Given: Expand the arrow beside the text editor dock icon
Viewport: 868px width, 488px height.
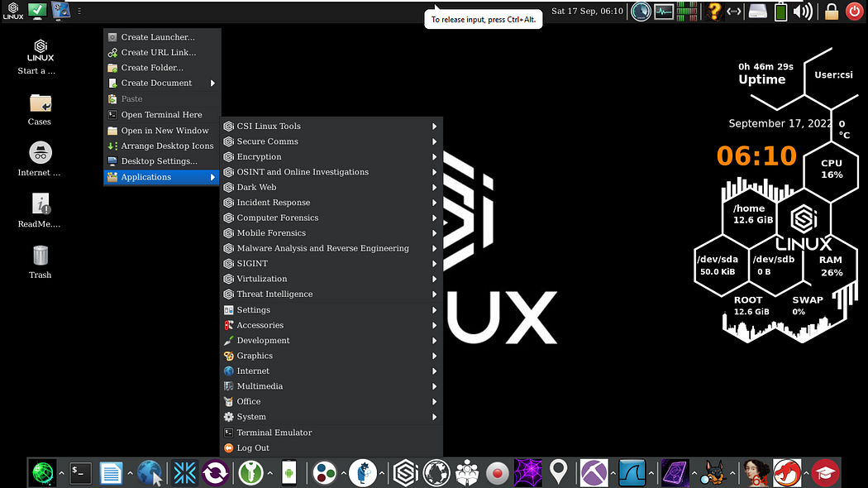Looking at the screenshot, I should tap(130, 474).
